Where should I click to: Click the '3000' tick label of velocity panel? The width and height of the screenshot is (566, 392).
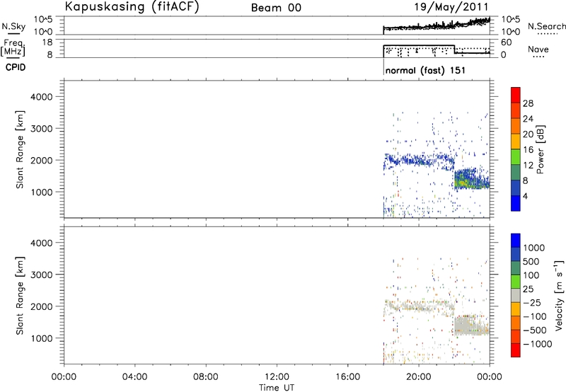point(42,275)
